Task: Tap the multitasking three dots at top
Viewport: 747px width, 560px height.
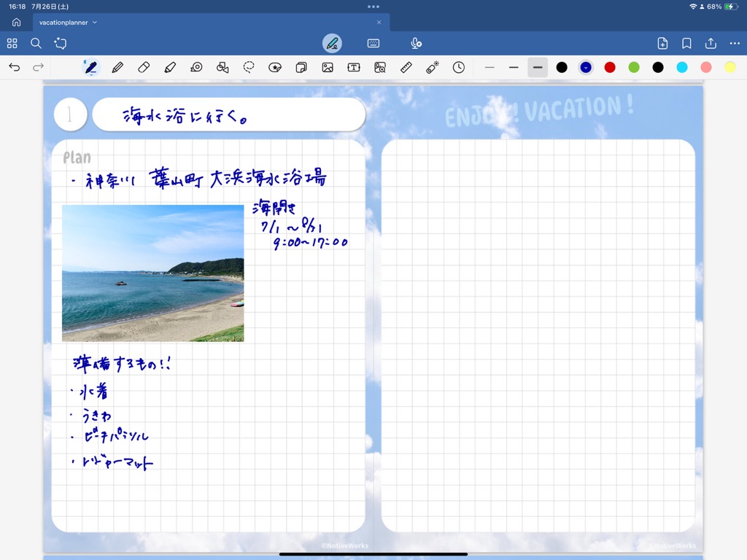Action: tap(373, 7)
